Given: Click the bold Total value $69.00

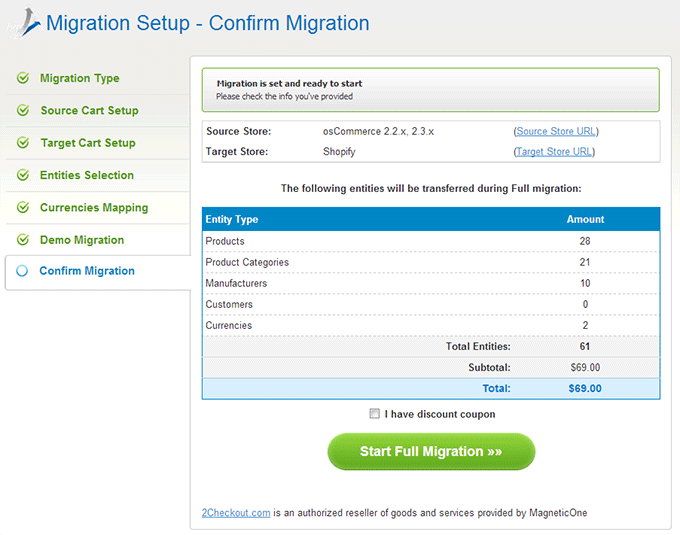Looking at the screenshot, I should coord(585,388).
